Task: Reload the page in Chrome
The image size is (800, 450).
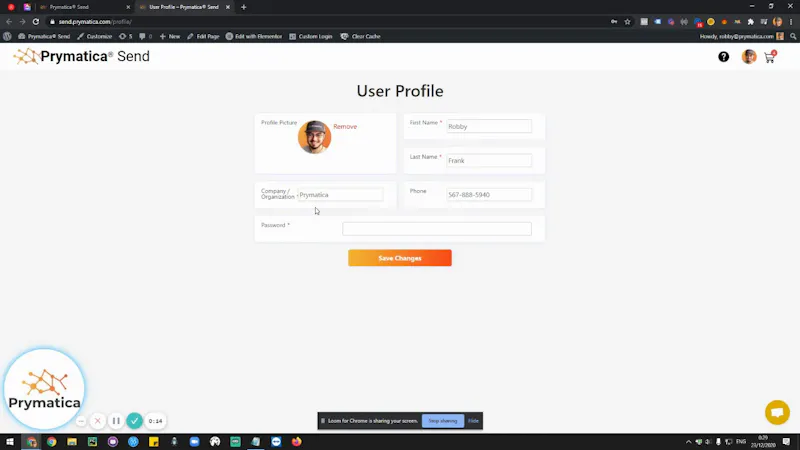Action: [36, 21]
